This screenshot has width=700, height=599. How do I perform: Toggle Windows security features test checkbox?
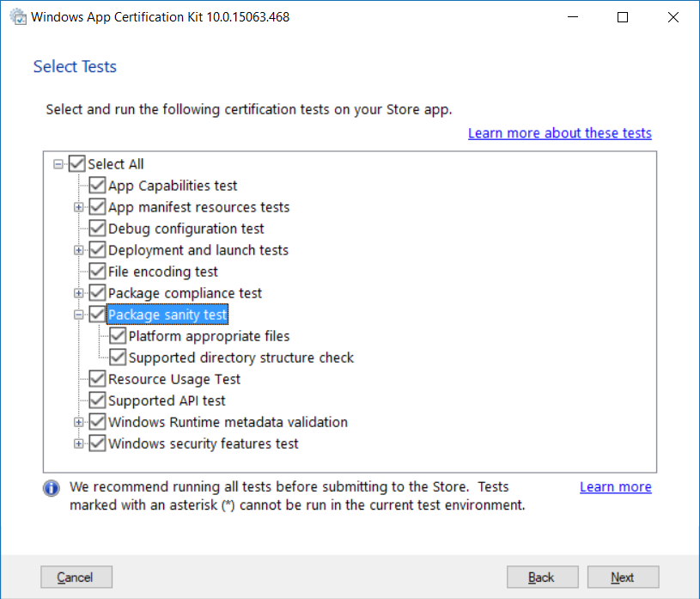pos(97,443)
